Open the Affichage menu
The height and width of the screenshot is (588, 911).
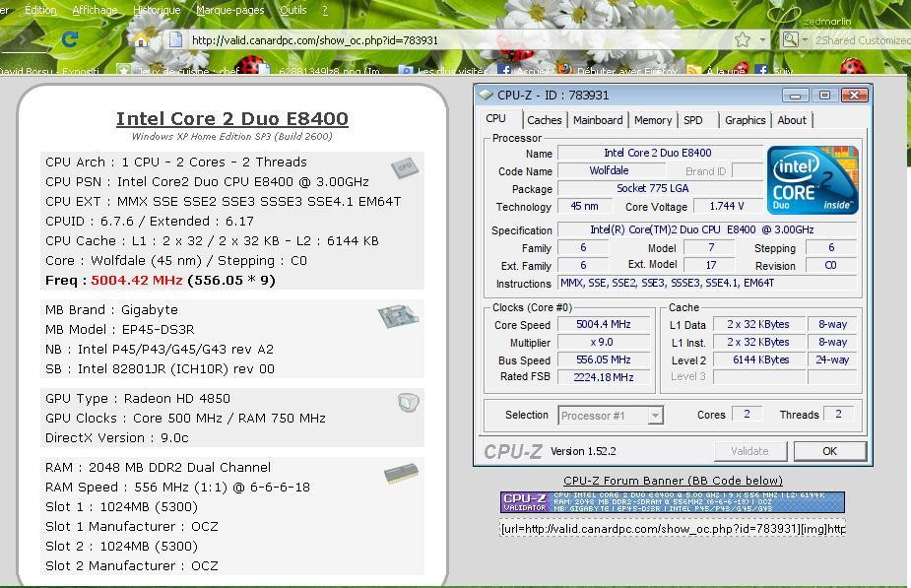tap(95, 10)
